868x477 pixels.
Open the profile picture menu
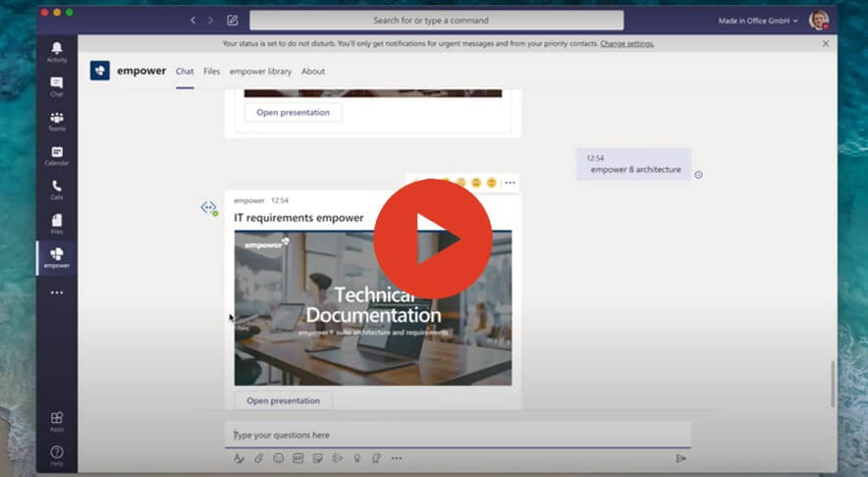tap(818, 20)
